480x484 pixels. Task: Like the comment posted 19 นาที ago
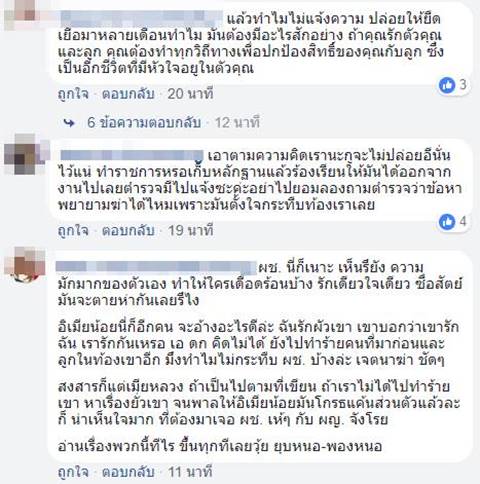pos(73,230)
